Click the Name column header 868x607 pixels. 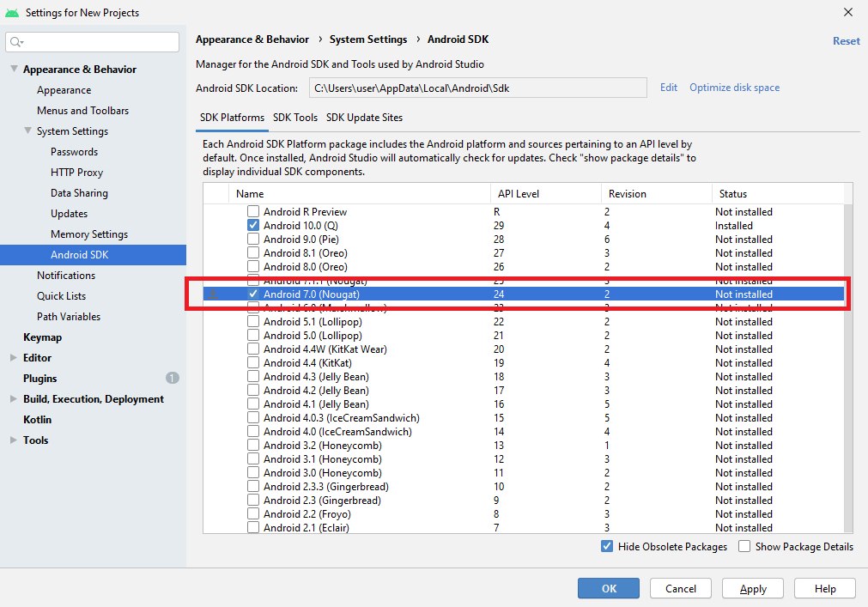(x=360, y=194)
